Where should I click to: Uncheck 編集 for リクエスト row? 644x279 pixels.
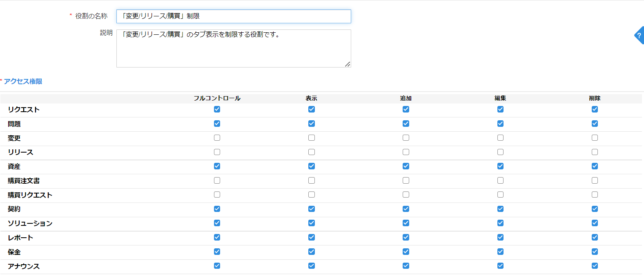[500, 109]
